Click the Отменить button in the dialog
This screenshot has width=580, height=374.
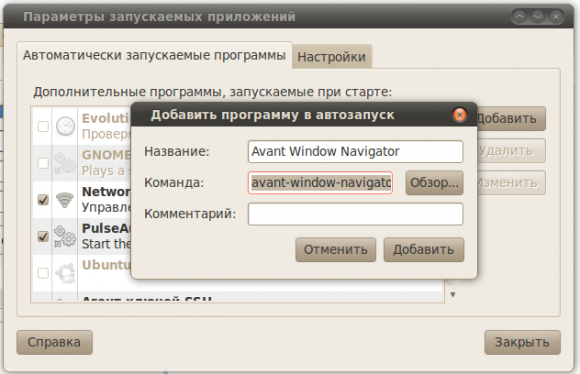click(x=335, y=250)
